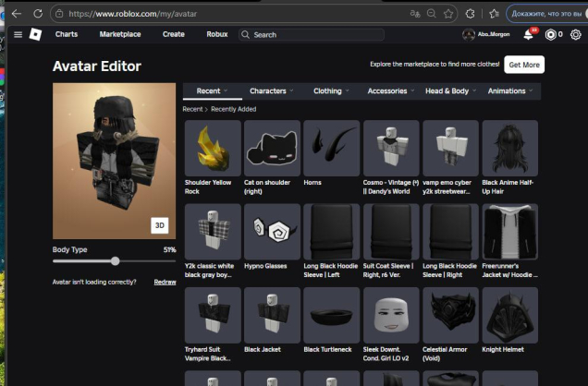
Task: Open the Robux balance icon
Action: [551, 34]
